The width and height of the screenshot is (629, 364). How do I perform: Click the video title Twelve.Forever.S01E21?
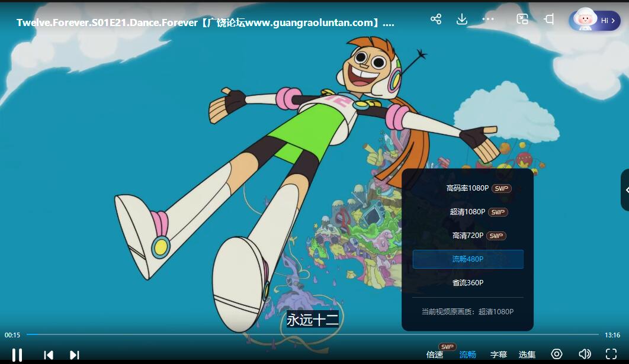click(205, 22)
